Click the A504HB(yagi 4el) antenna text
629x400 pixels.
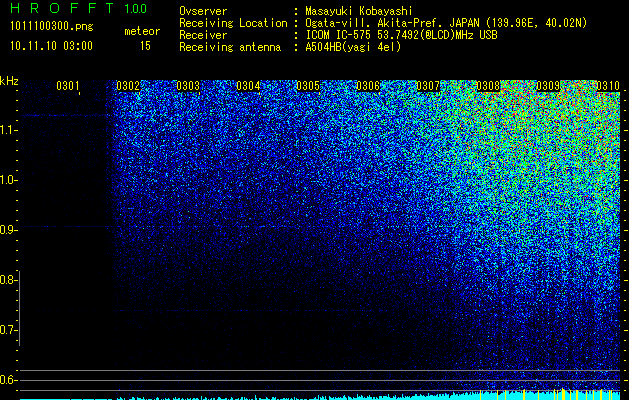(x=353, y=47)
